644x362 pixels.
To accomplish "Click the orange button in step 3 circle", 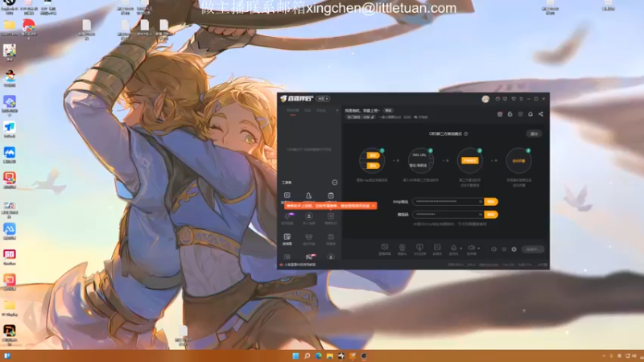I will click(x=470, y=160).
